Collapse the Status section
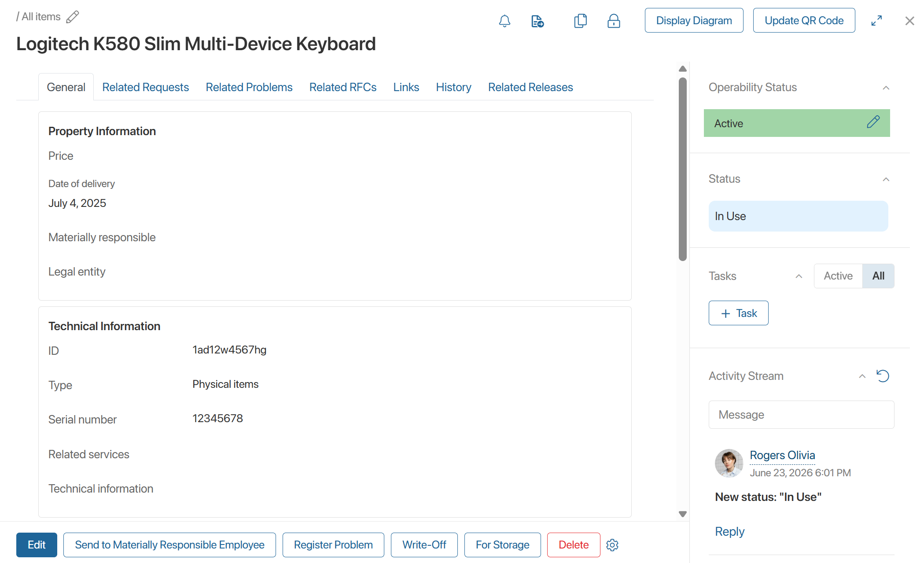Screen dimensions: 924x563 (886, 179)
